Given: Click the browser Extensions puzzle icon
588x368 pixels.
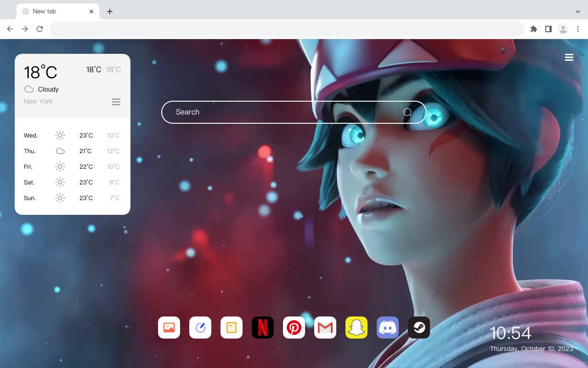Looking at the screenshot, I should coord(533,29).
